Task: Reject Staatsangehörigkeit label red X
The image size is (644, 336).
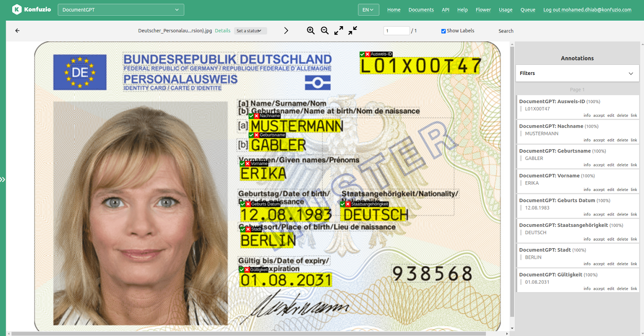Action: [348, 204]
